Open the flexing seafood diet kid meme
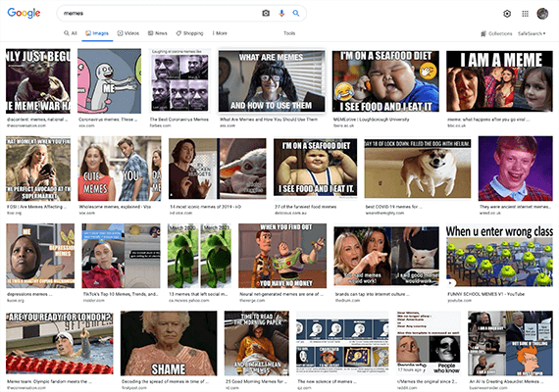The height and width of the screenshot is (392, 559). 315,168
